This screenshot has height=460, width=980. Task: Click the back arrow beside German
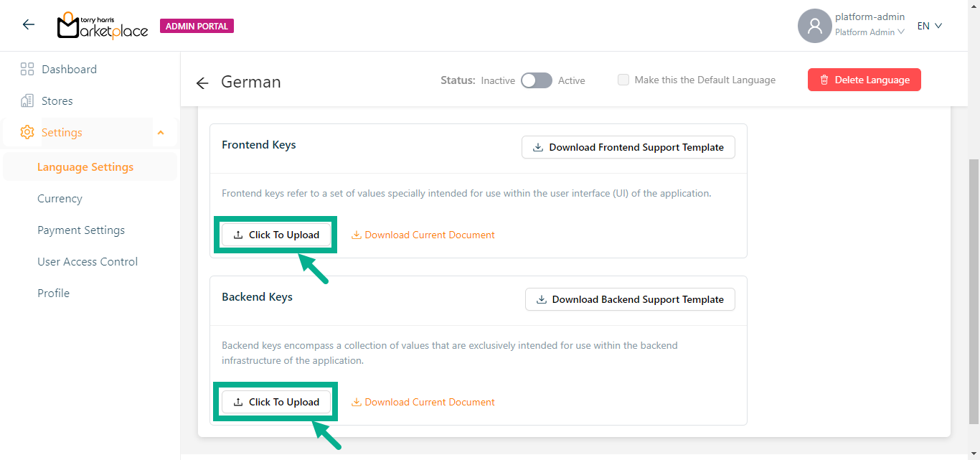tap(202, 83)
